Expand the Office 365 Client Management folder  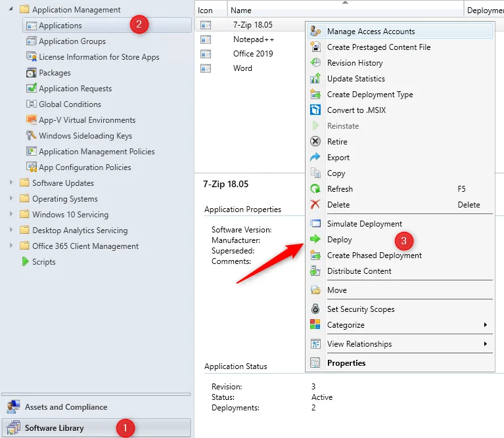pyautogui.click(x=11, y=246)
